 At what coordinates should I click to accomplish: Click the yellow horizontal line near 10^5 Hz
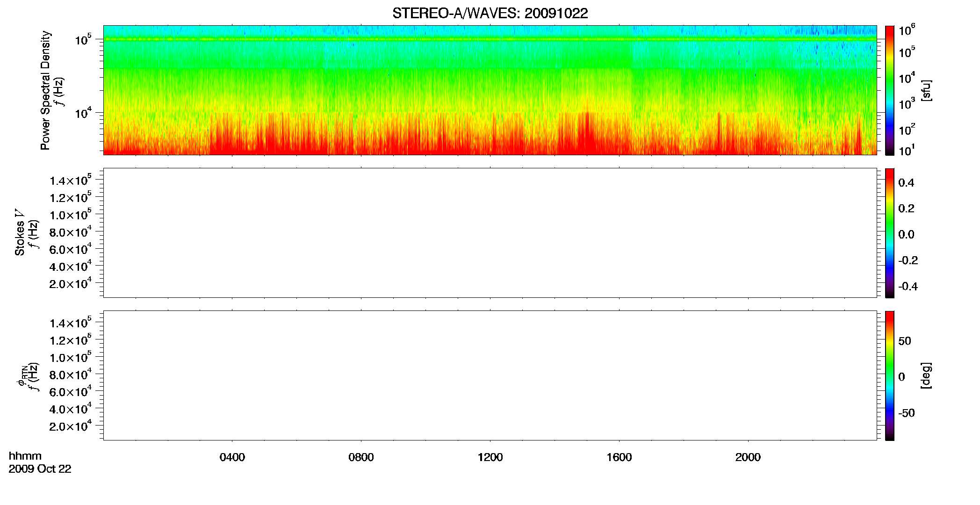click(490, 39)
